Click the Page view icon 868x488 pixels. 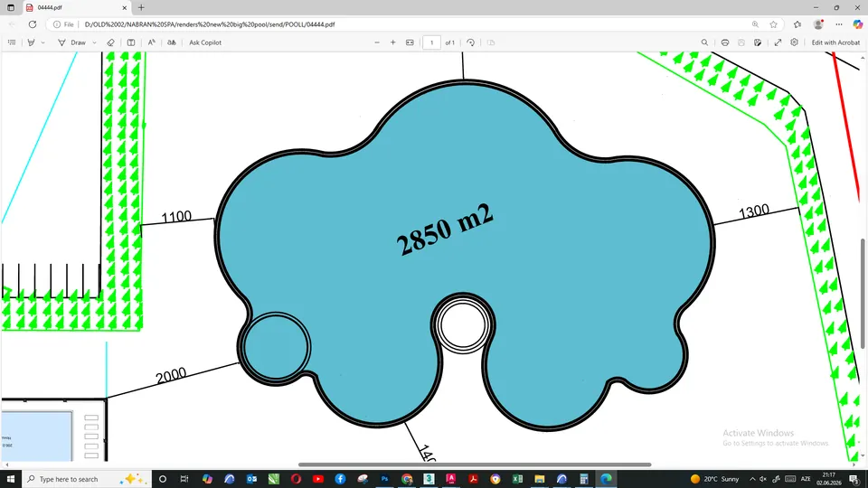tap(491, 42)
